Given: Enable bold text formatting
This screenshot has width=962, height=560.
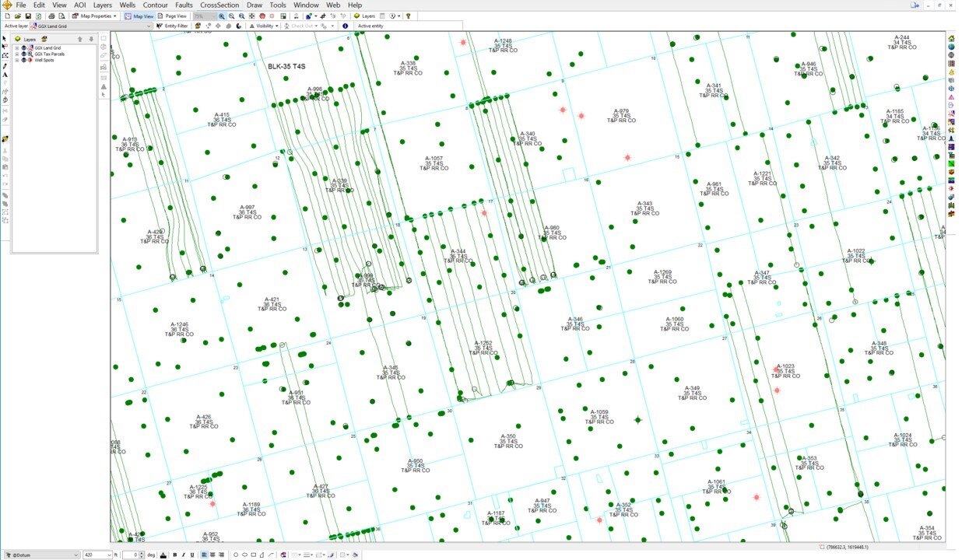Looking at the screenshot, I should click(x=174, y=555).
